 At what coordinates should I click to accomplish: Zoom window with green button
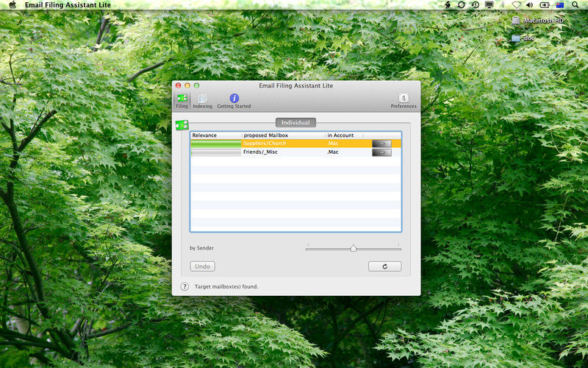[196, 85]
